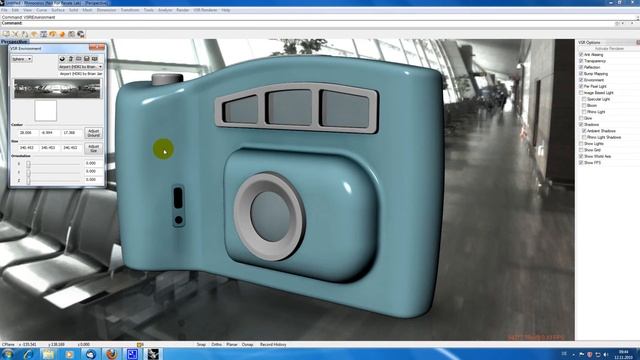Open the Airport (HDR) environment map dropdown
The image size is (640, 360).
click(80, 67)
